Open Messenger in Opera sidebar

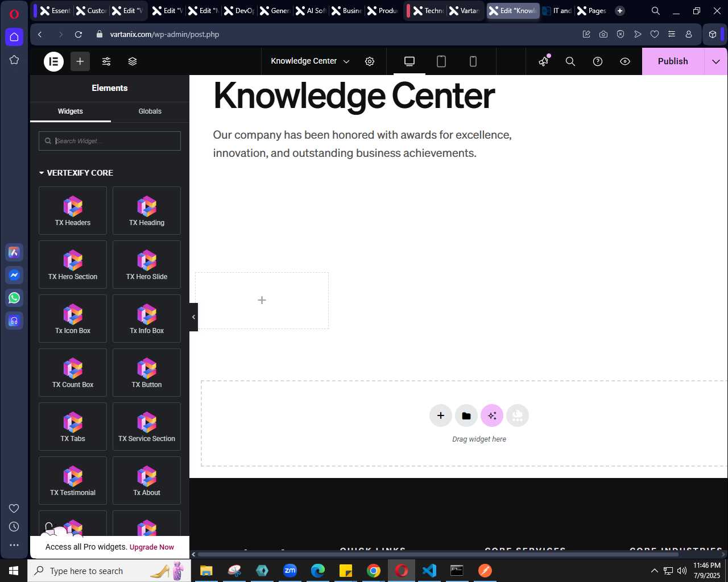pyautogui.click(x=14, y=275)
